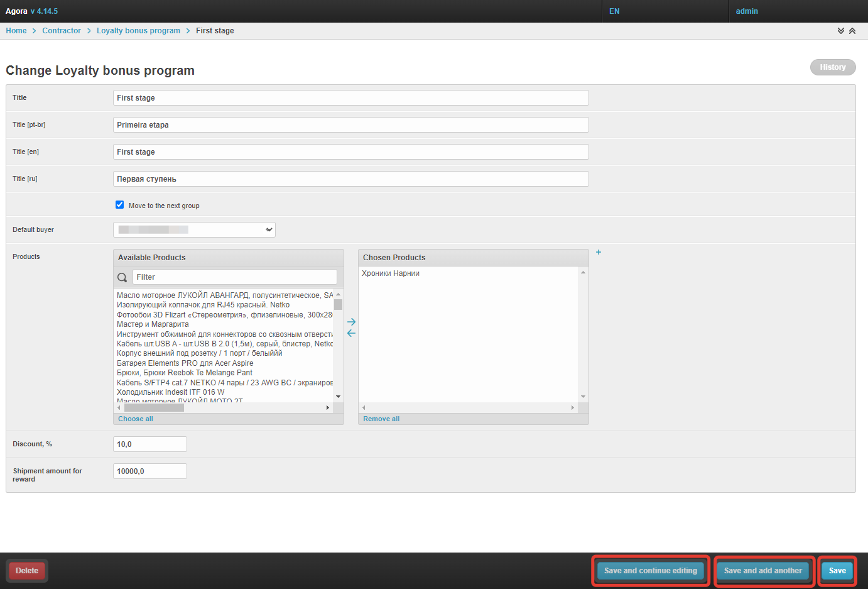
Task: Open the EN language menu
Action: tap(614, 11)
